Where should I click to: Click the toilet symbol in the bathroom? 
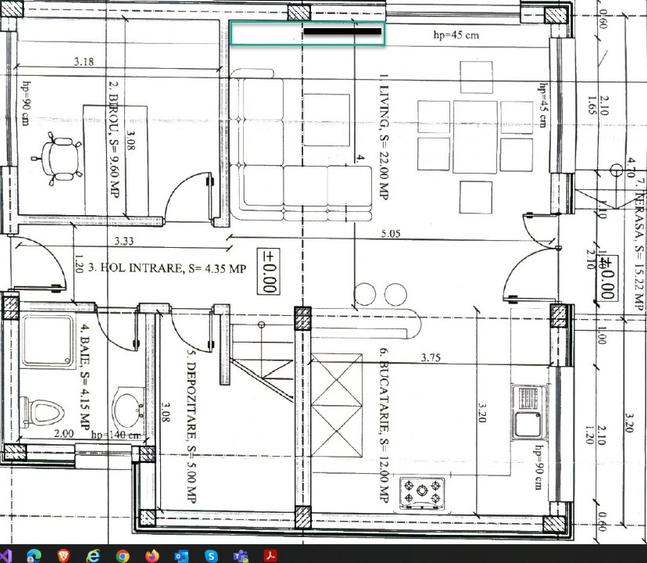coord(43,412)
